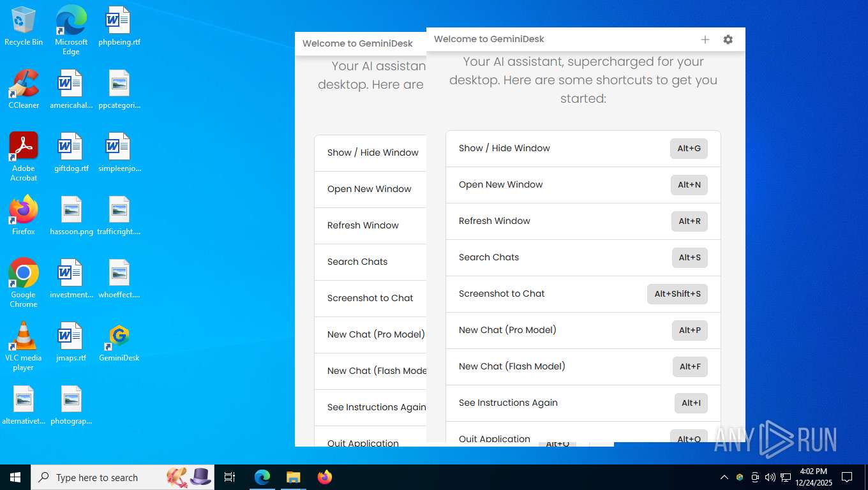Image resolution: width=868 pixels, height=490 pixels.
Task: Open Task View on the taskbar
Action: (230, 477)
